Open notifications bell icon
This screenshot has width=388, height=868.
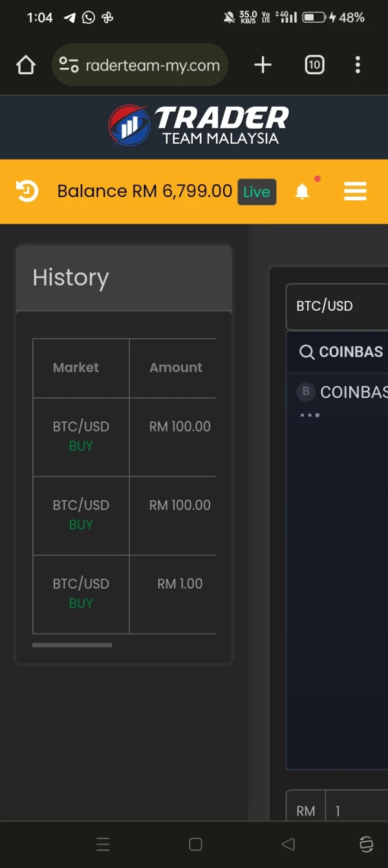(302, 191)
